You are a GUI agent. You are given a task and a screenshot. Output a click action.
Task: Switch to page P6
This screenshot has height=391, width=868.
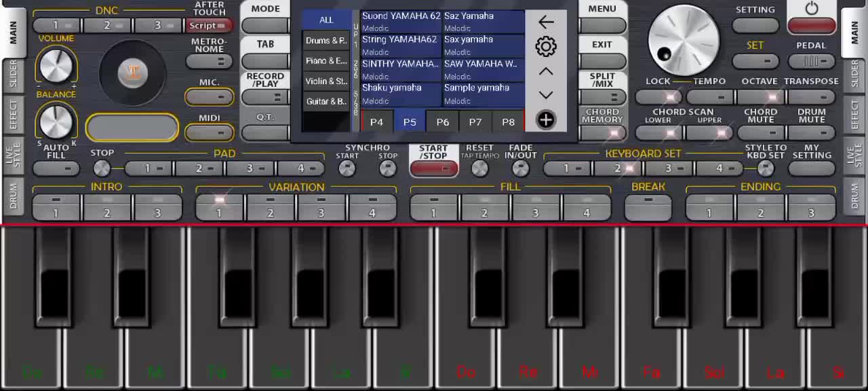pyautogui.click(x=443, y=122)
